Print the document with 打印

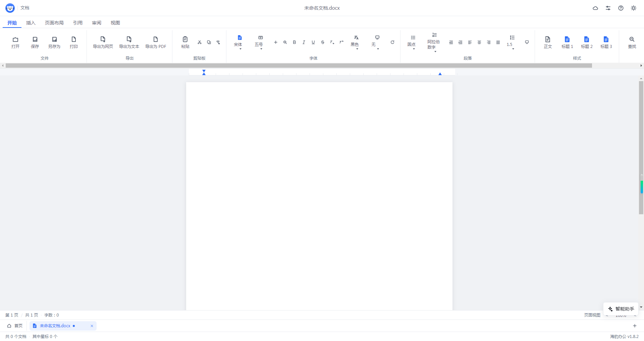click(74, 43)
